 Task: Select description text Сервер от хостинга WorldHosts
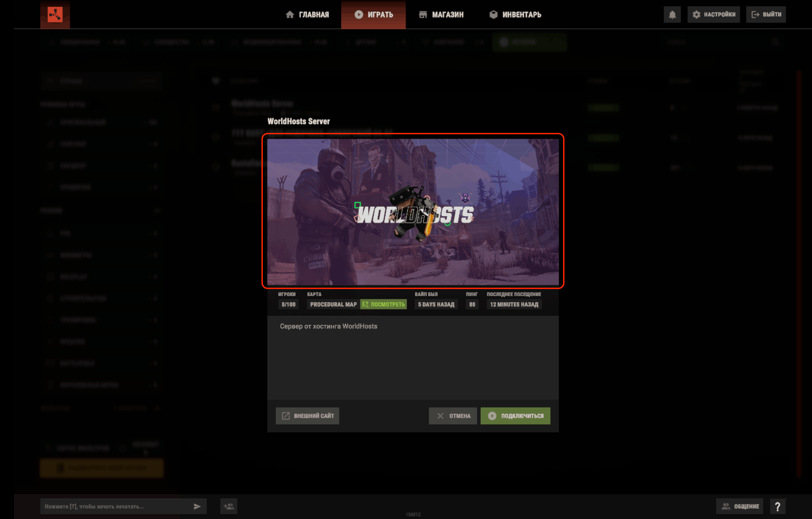pyautogui.click(x=328, y=326)
